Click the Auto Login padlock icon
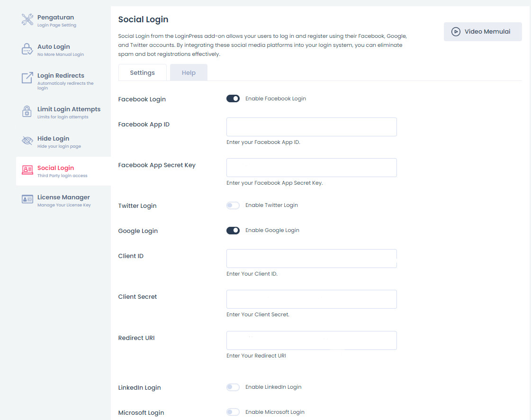 pos(27,49)
